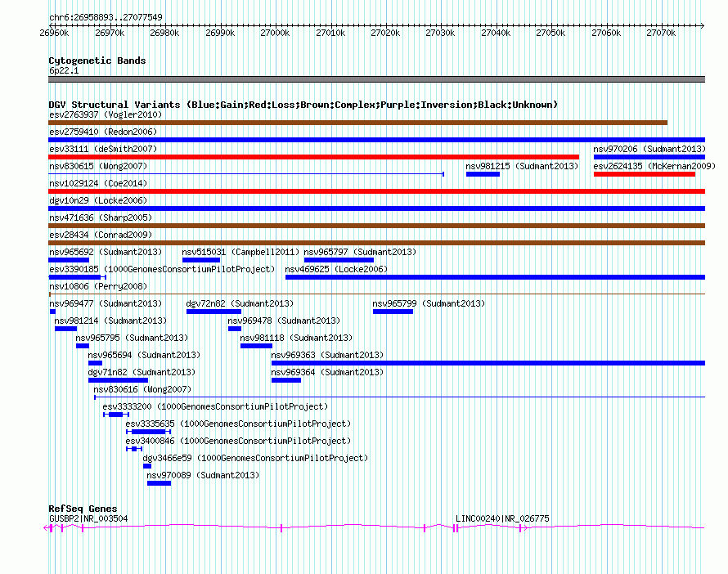Click the esv33111 (deSmith2007) red loss bar
The image size is (728, 574).
point(314,157)
